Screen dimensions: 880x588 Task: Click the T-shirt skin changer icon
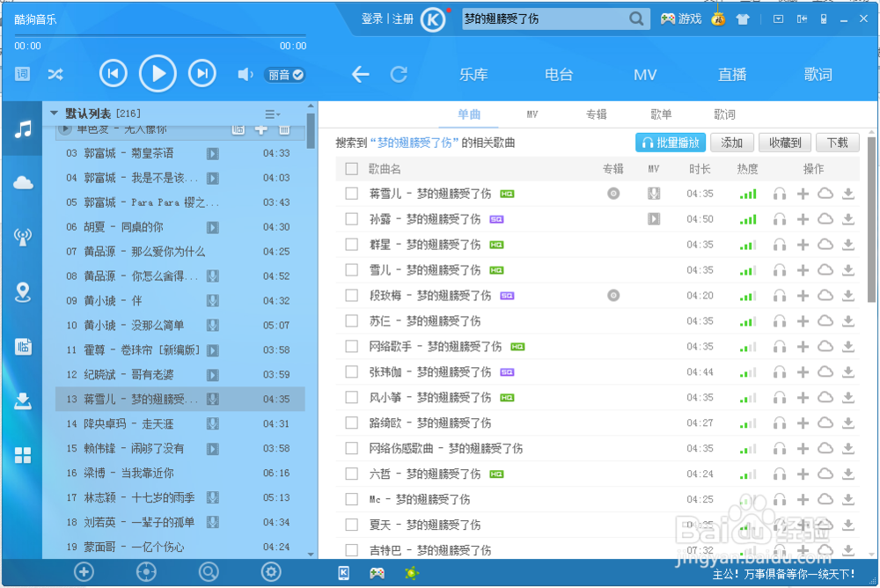pyautogui.click(x=742, y=18)
